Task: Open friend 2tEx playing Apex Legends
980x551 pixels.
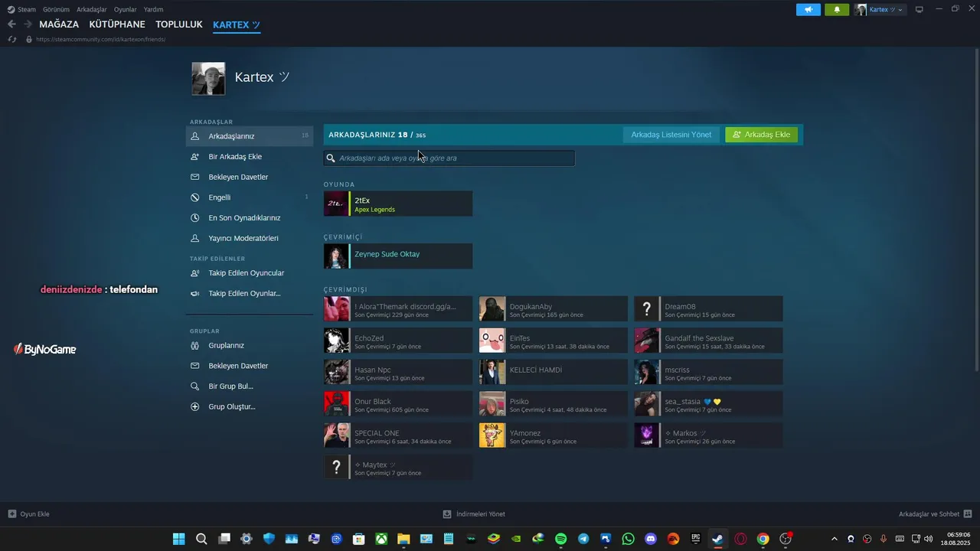Action: click(x=398, y=204)
